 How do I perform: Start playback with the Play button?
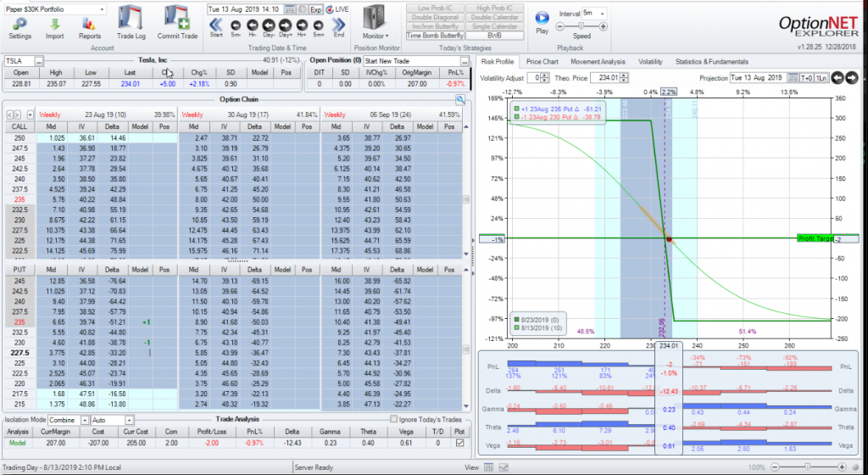click(x=542, y=18)
